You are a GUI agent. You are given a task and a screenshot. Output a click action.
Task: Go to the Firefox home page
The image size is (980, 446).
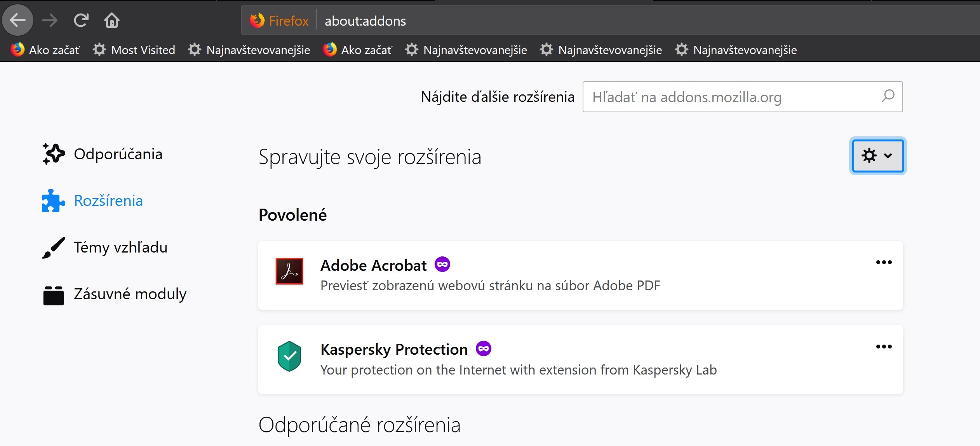click(112, 20)
